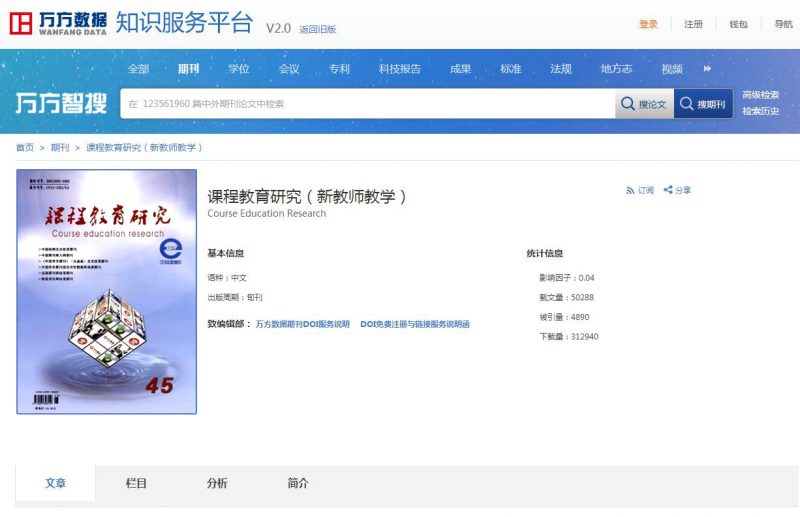The image size is (800, 517).
Task: Open 万方数据期刊DOI服务说明 link
Action: click(x=302, y=324)
